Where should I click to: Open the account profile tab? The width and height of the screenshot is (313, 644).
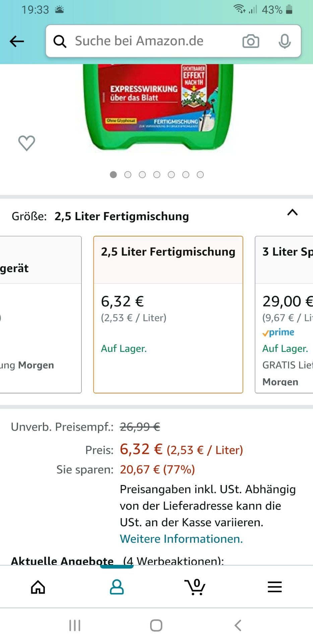click(x=117, y=587)
